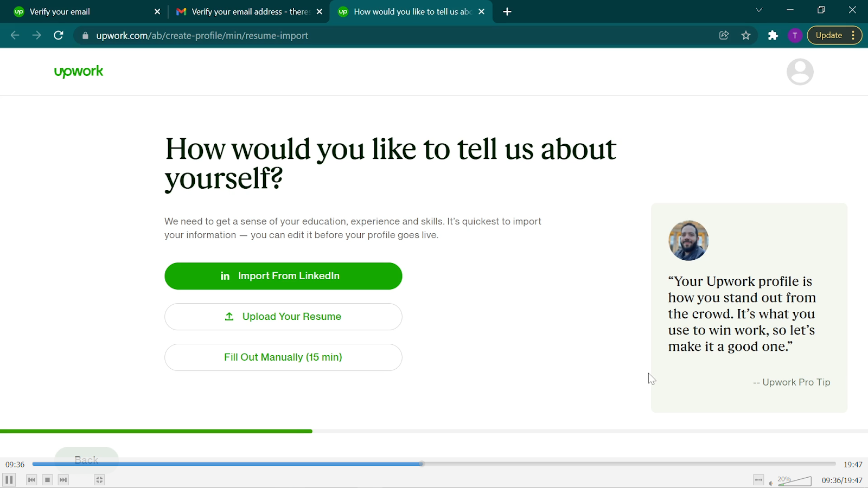Minimize the browser window
868x488 pixels.
(x=790, y=10)
